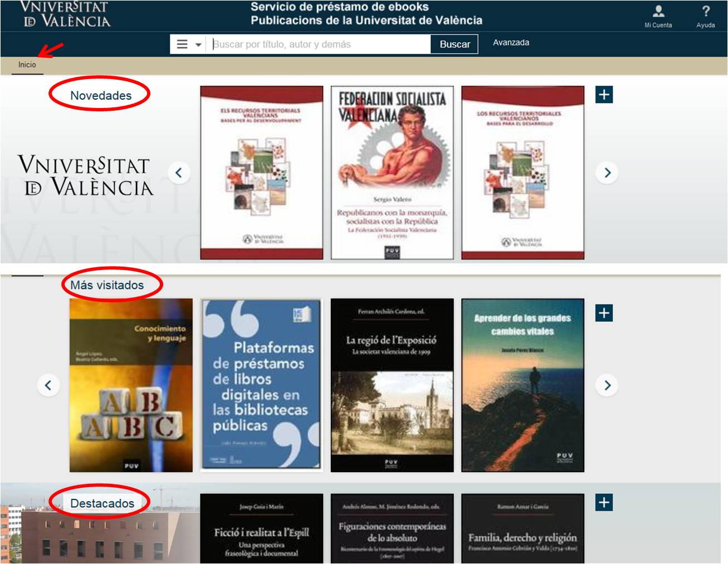Open 'Conocimiento y lenguaje' book cover
Image resolution: width=728 pixels, height=564 pixels.
[x=131, y=385]
